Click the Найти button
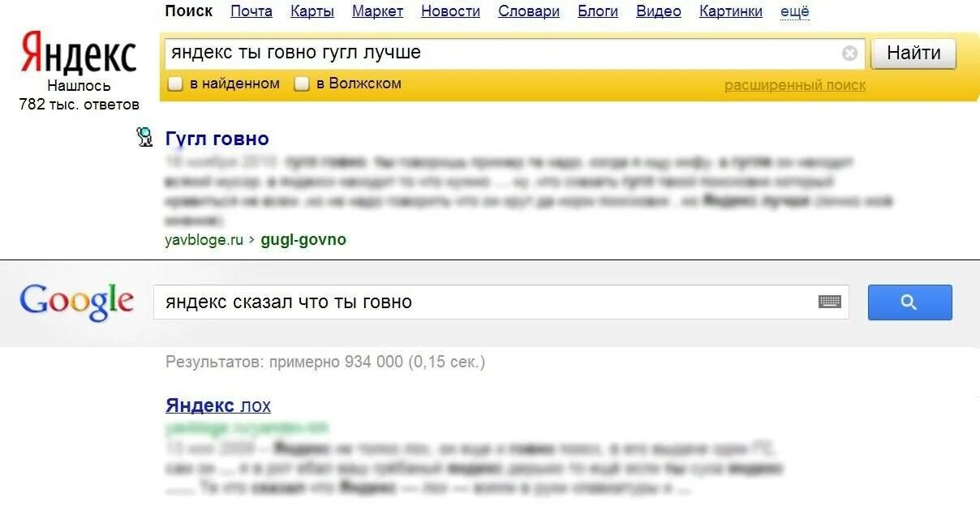 click(x=913, y=54)
